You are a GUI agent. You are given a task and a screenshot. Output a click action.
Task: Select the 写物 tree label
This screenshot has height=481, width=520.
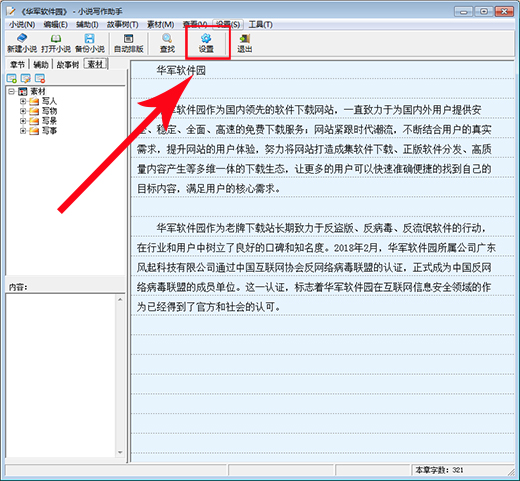(x=49, y=111)
